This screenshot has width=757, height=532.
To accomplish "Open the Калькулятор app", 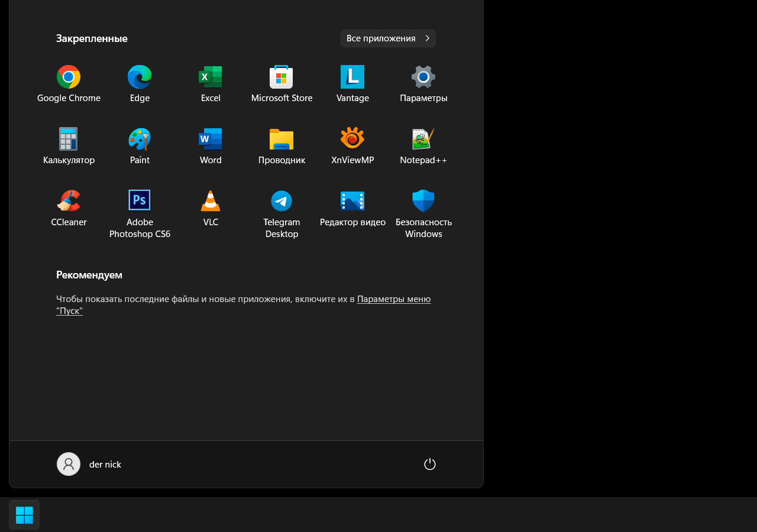I will click(x=69, y=147).
